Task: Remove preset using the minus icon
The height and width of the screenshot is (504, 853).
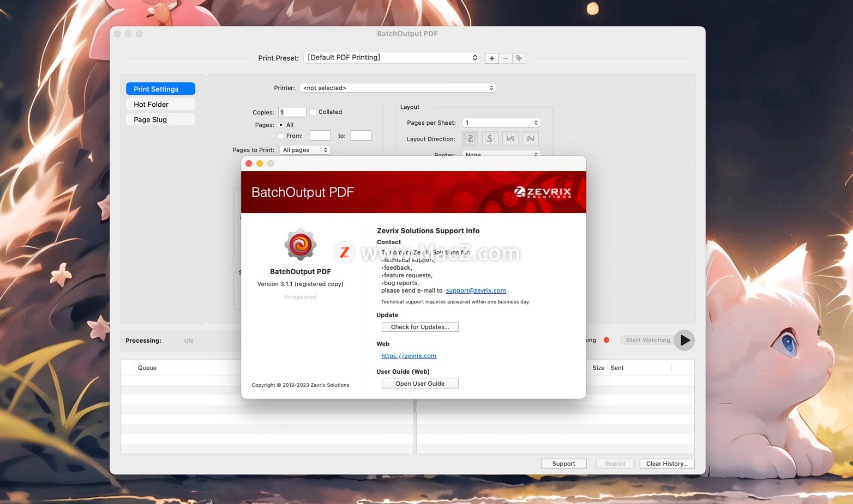Action: pos(506,58)
